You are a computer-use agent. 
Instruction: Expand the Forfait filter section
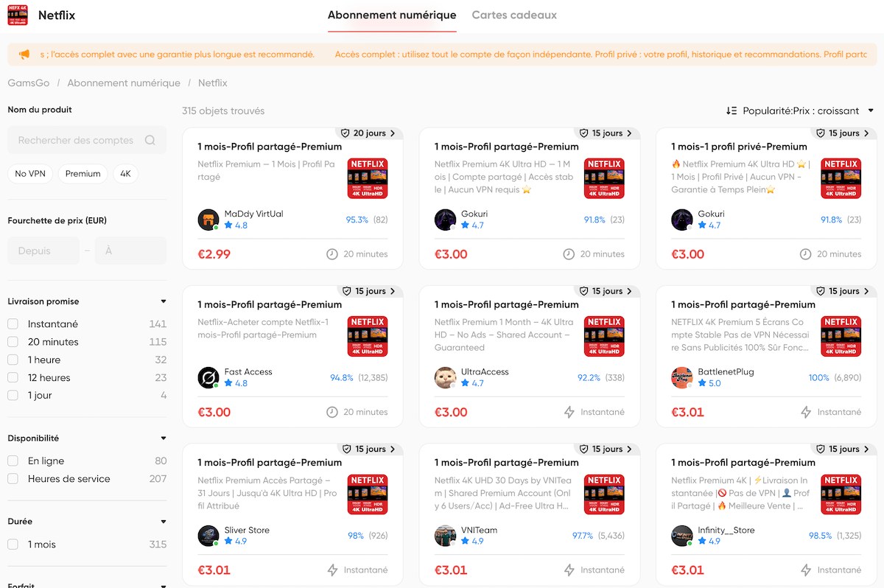[164, 586]
